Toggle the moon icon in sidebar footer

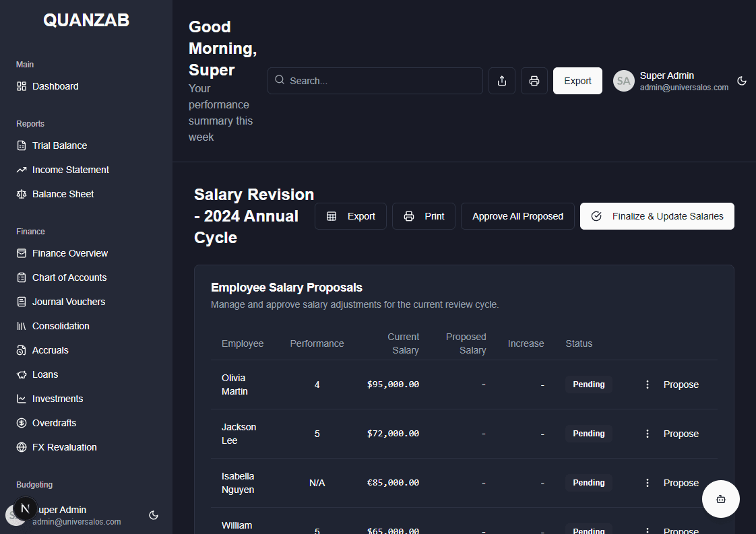click(x=154, y=515)
